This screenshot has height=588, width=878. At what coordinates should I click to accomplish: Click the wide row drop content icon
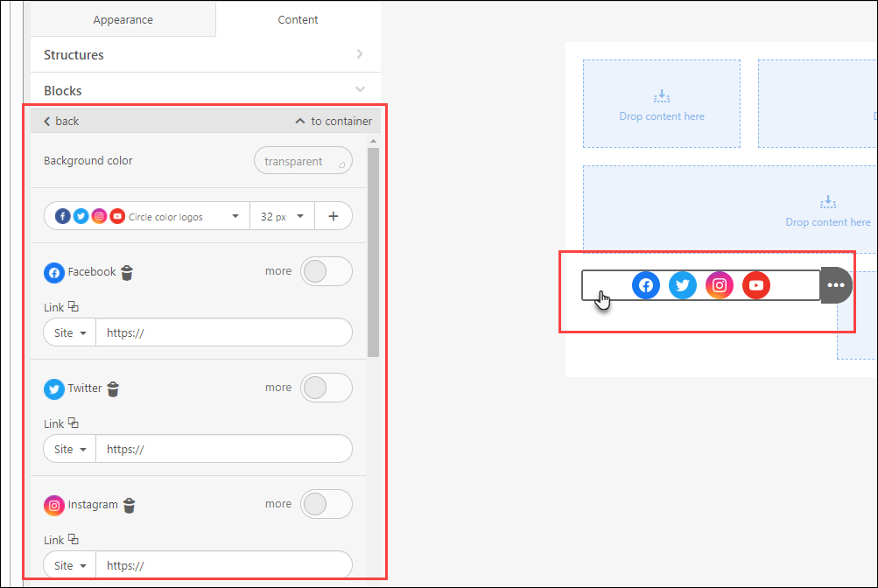click(x=828, y=202)
